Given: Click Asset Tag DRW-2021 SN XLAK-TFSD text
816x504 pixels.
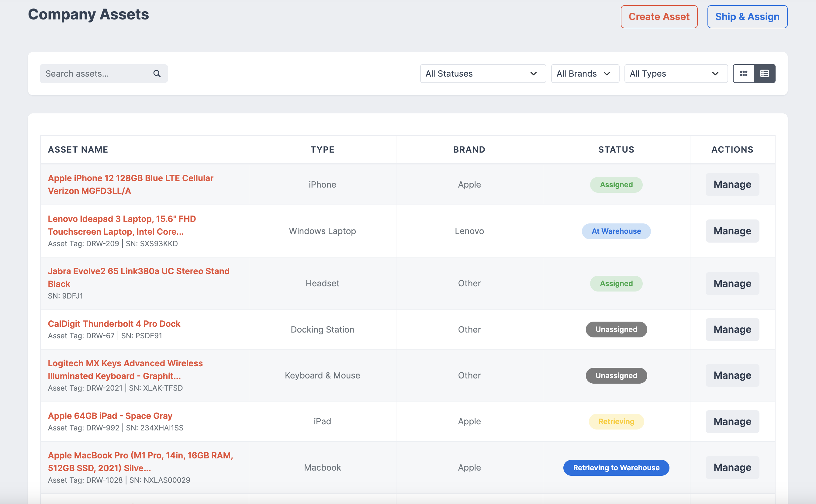Looking at the screenshot, I should [x=115, y=388].
